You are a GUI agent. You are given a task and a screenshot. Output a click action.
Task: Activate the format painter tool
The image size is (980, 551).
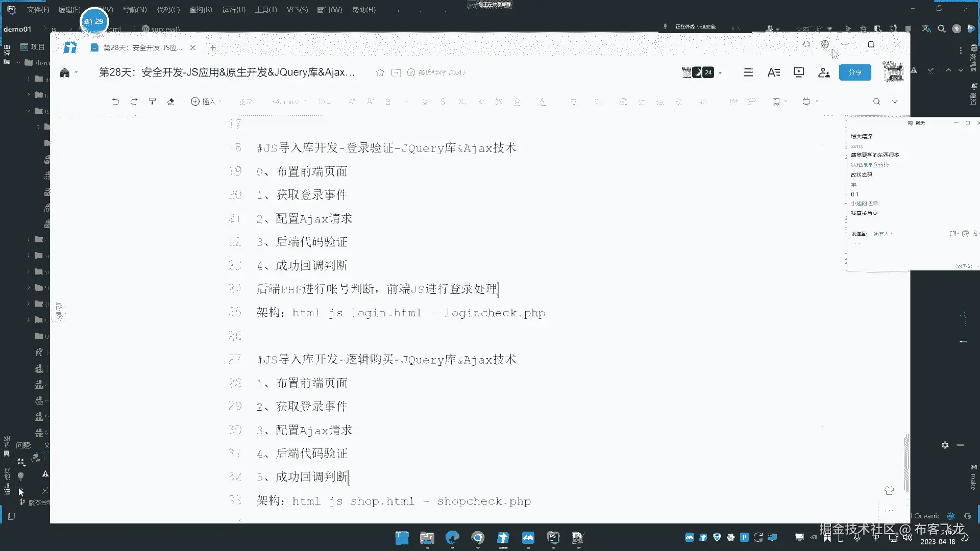[x=152, y=102]
